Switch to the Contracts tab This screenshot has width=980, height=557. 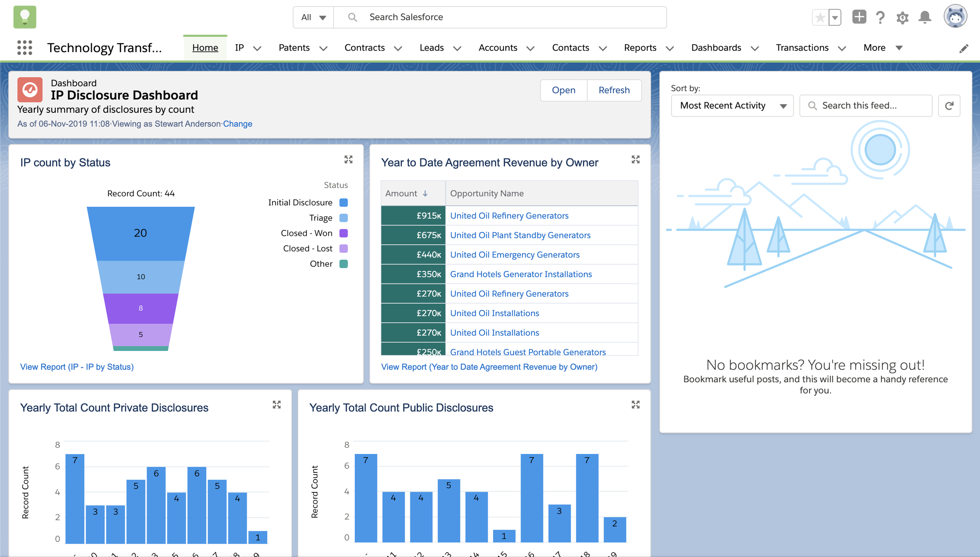pyautogui.click(x=364, y=48)
